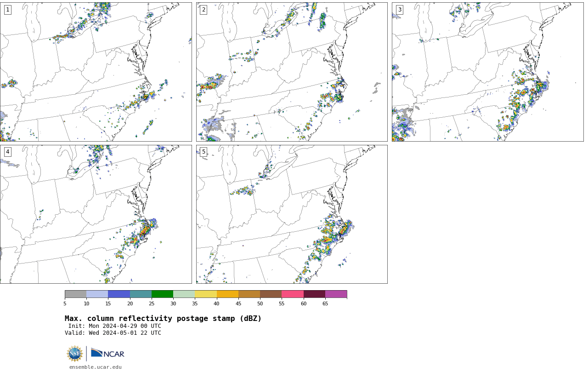
Task: Click the 'Init: Mon 2024-04-29 00 UTC' text
Action: 115,326
